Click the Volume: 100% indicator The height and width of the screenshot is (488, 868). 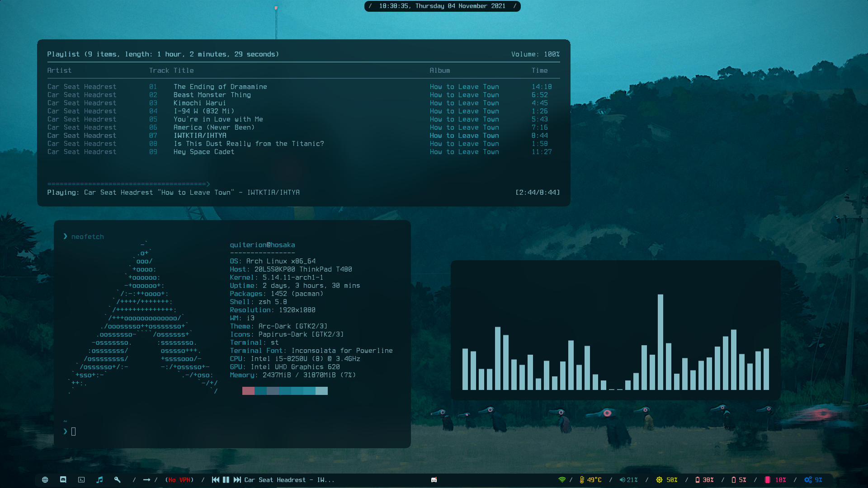tap(535, 54)
